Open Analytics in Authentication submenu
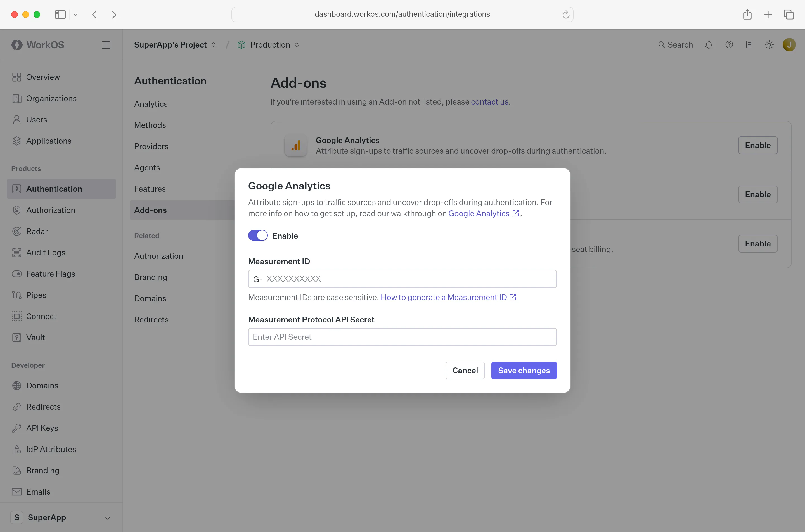805x532 pixels. 151,104
